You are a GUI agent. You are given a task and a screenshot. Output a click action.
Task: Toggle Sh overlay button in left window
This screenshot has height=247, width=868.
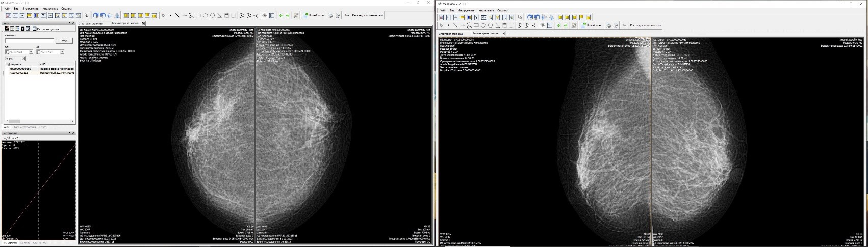[x=271, y=15]
